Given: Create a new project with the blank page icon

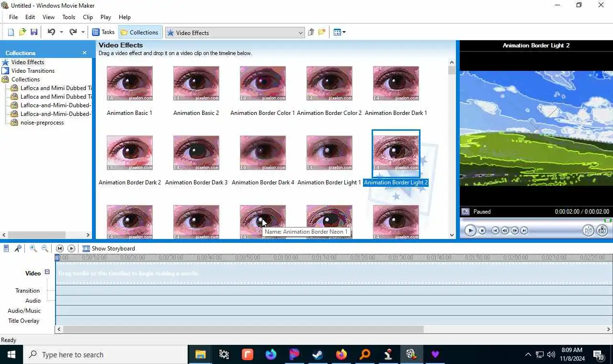Looking at the screenshot, I should [11, 32].
